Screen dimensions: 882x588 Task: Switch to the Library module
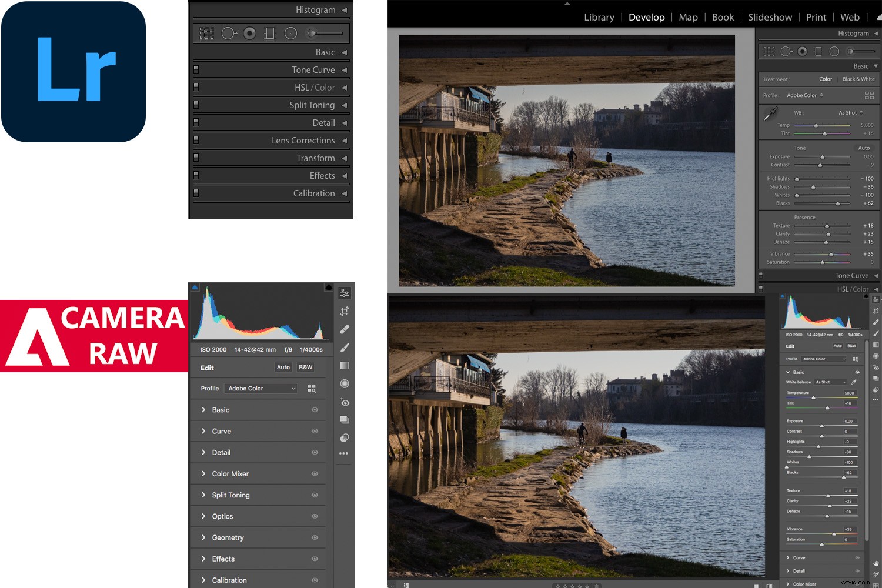pyautogui.click(x=599, y=17)
